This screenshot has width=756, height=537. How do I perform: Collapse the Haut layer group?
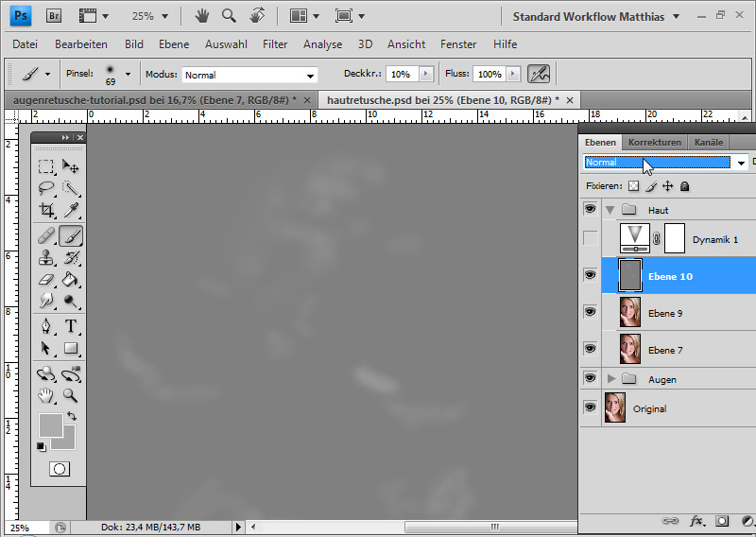pos(610,210)
